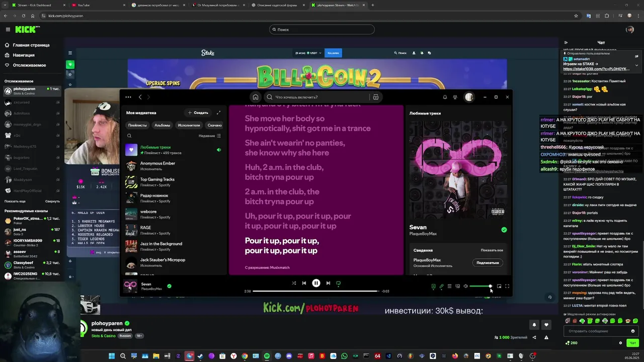Click Collapse in Kick sidebar

coord(52,201)
